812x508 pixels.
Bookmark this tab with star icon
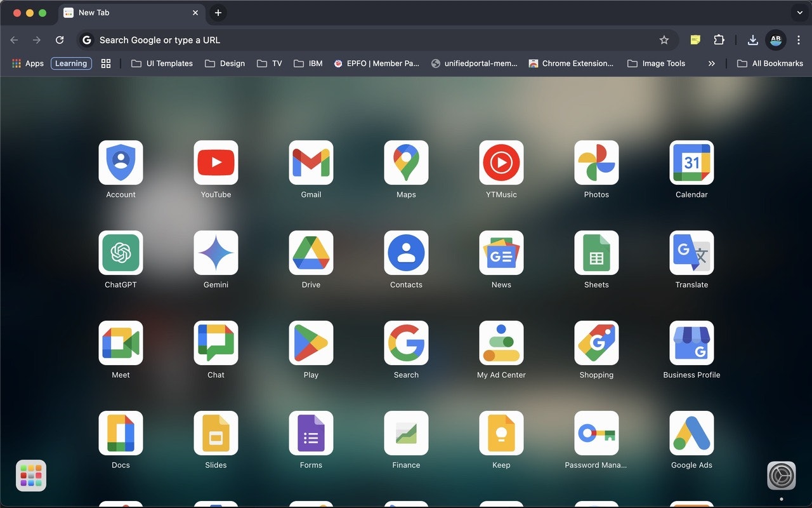[x=664, y=40]
